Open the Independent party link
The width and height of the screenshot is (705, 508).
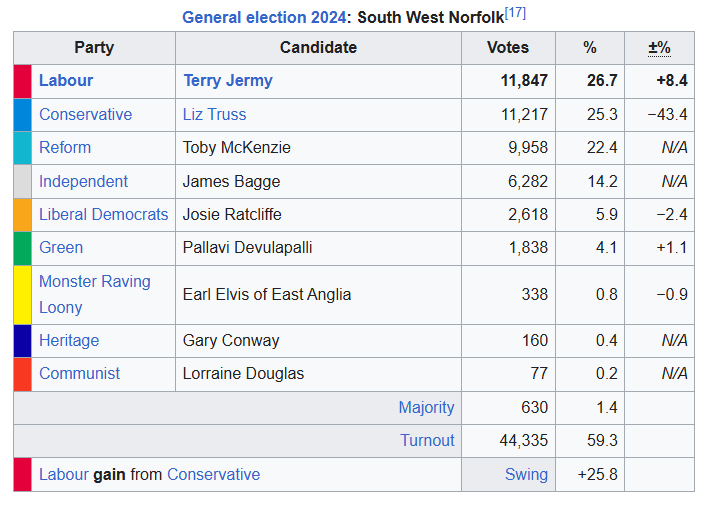click(83, 181)
